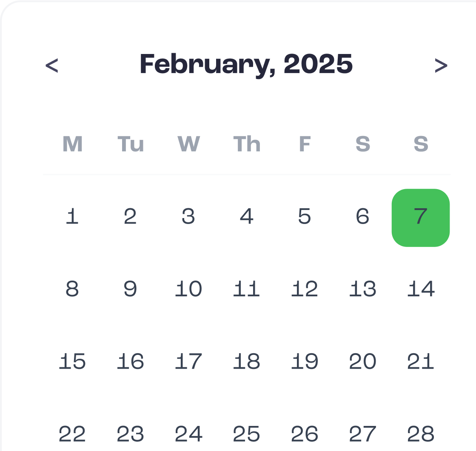Image resolution: width=476 pixels, height=451 pixels.
Task: Pick February 14 on the calendar
Action: 421,289
